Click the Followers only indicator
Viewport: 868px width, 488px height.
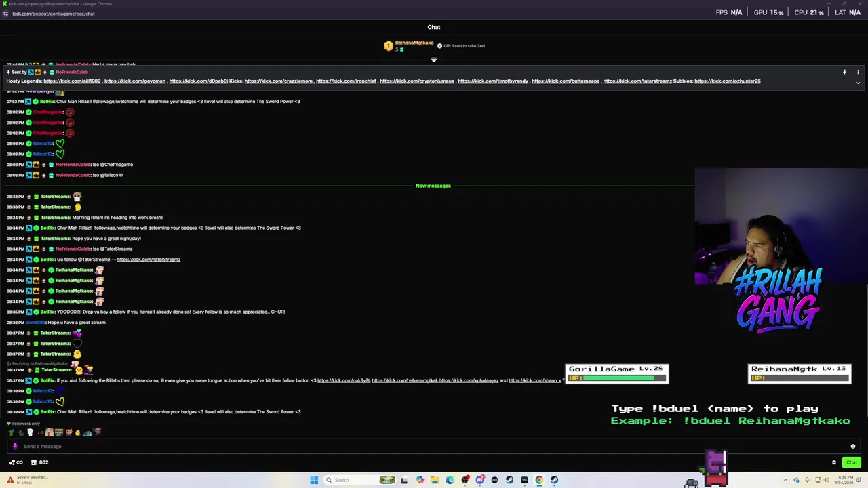(x=24, y=424)
